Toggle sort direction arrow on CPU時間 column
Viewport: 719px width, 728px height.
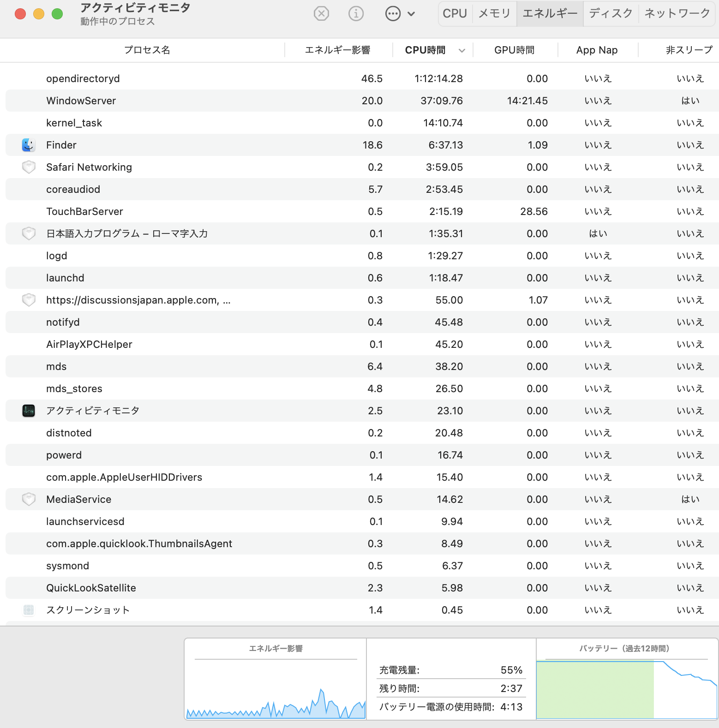tap(462, 50)
